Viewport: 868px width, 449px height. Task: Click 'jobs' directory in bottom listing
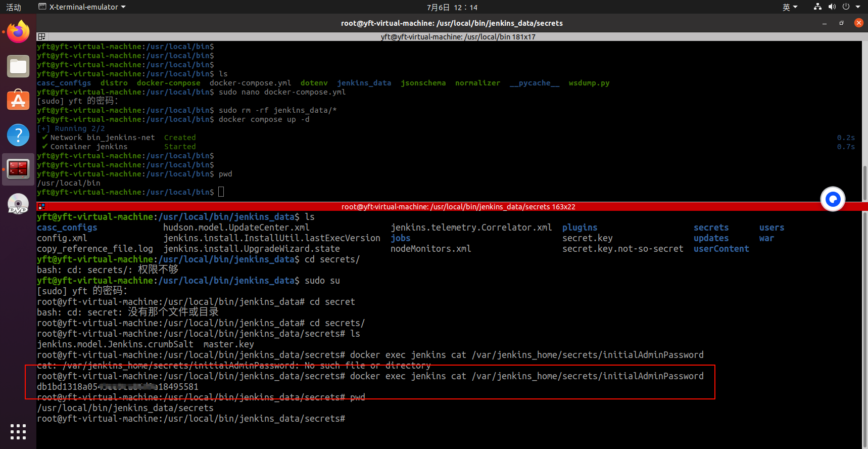(400, 238)
